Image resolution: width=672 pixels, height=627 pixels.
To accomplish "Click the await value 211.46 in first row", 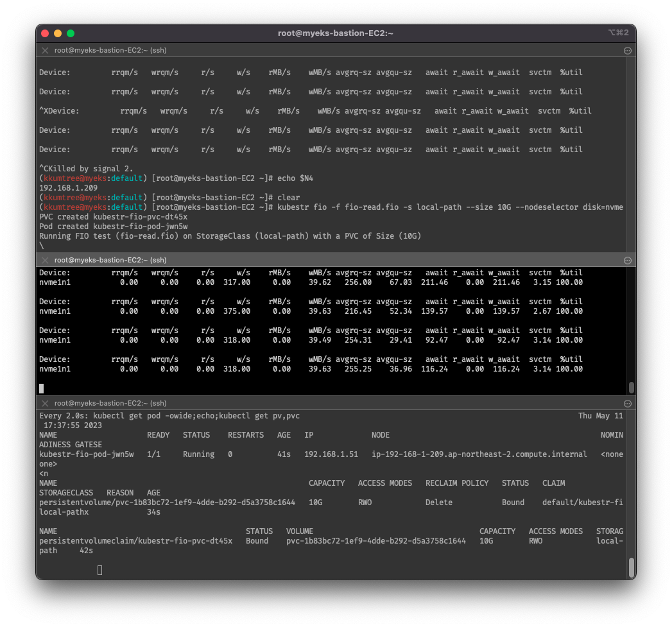I will 435,282.
